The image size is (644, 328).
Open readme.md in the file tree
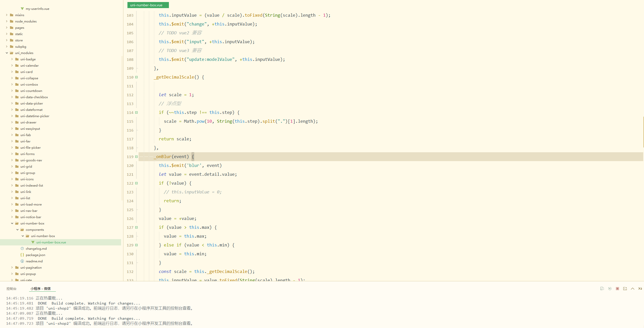[x=34, y=261]
